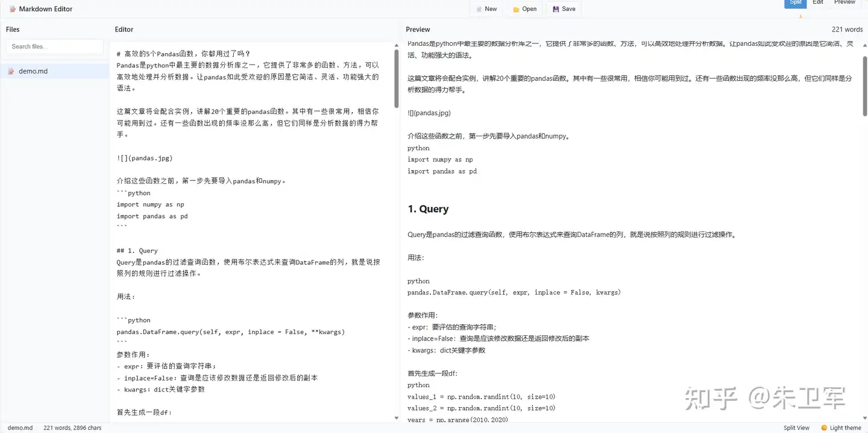Click the Preview panel heading
Screen dimensions: 868x433
pos(418,30)
